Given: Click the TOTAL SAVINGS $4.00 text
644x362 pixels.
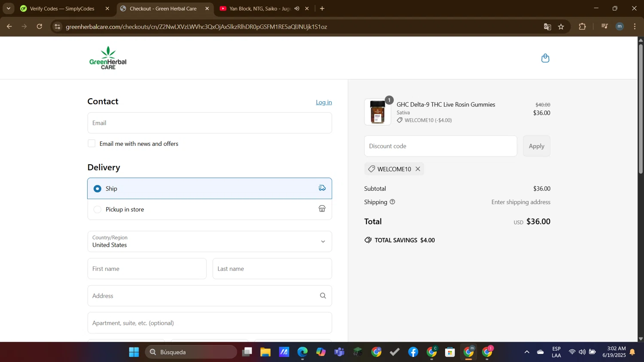Looking at the screenshot, I should (x=404, y=240).
